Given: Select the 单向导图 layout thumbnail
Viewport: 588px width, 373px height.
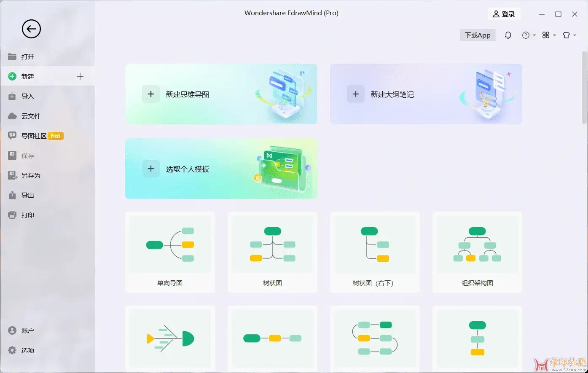Looking at the screenshot, I should point(170,252).
